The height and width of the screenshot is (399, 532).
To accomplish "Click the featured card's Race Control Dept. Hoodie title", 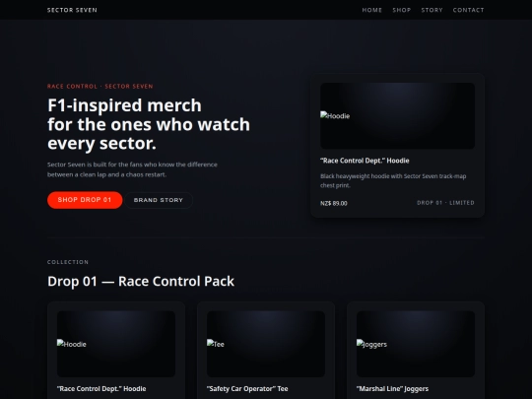I will click(x=365, y=161).
